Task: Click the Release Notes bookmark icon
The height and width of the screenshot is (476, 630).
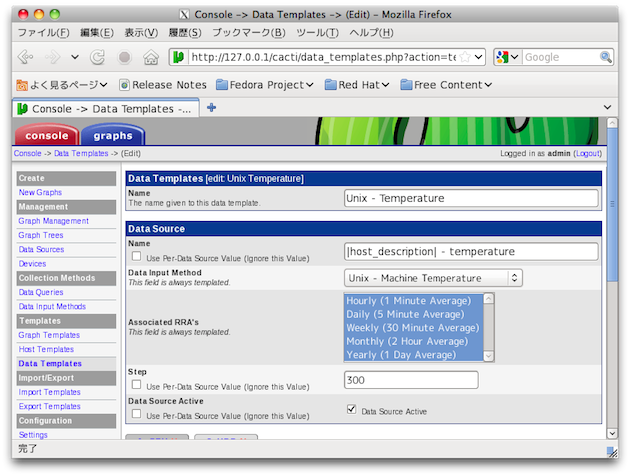Action: click(x=125, y=85)
